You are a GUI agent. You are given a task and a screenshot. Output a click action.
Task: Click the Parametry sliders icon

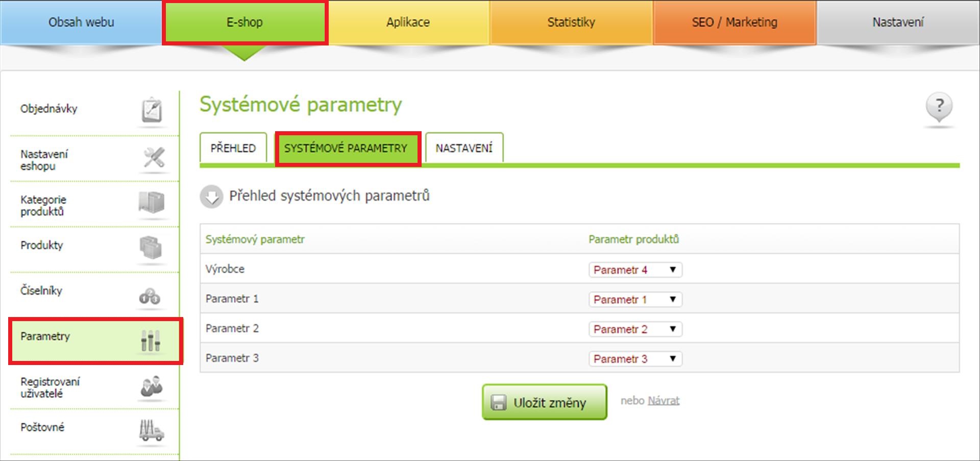(x=151, y=340)
